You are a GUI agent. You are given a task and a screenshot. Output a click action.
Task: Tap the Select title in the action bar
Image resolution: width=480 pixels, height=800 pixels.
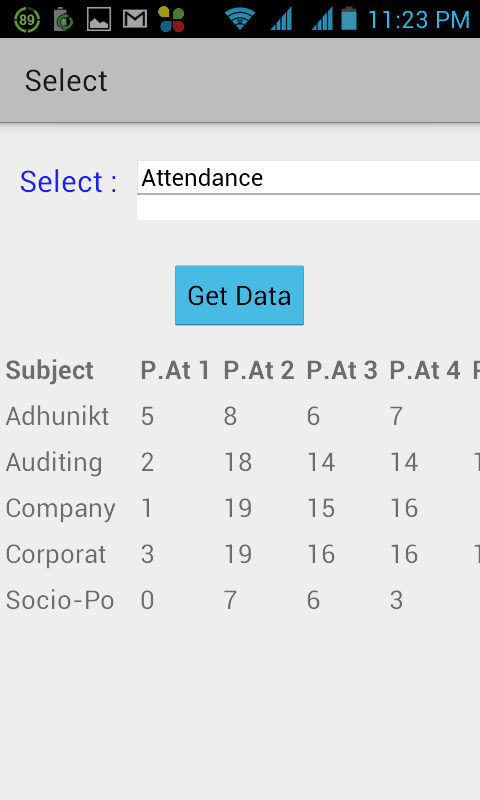pyautogui.click(x=66, y=81)
